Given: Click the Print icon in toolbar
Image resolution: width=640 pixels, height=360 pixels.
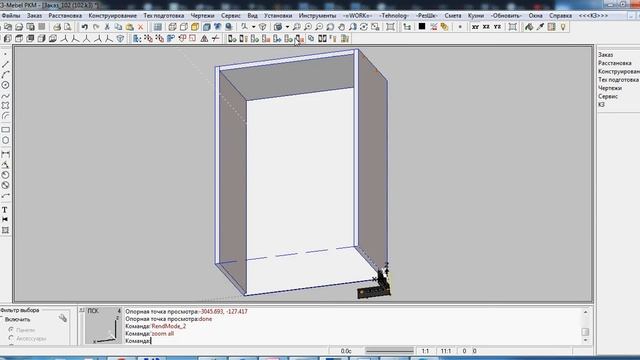Looking at the screenshot, I should point(57,27).
